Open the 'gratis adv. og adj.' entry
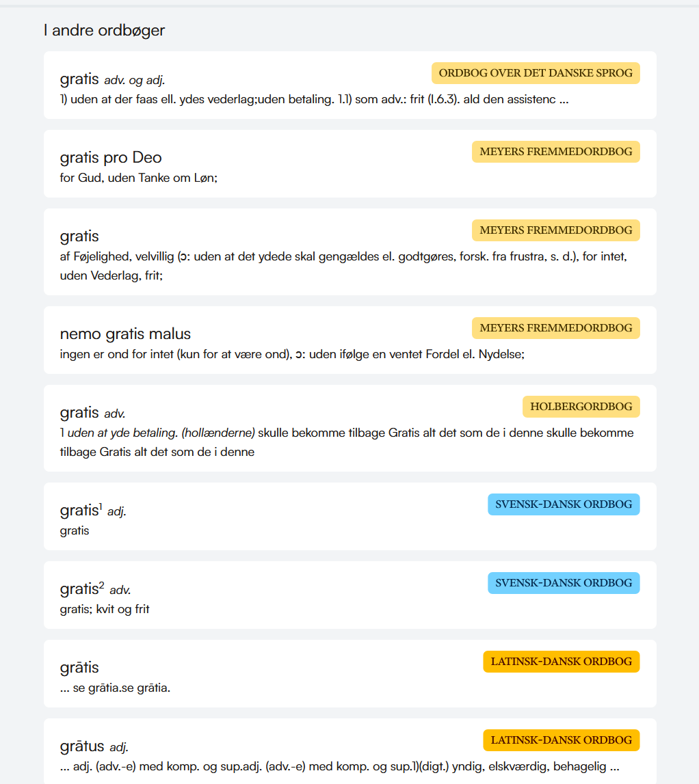The image size is (699, 784). [349, 85]
